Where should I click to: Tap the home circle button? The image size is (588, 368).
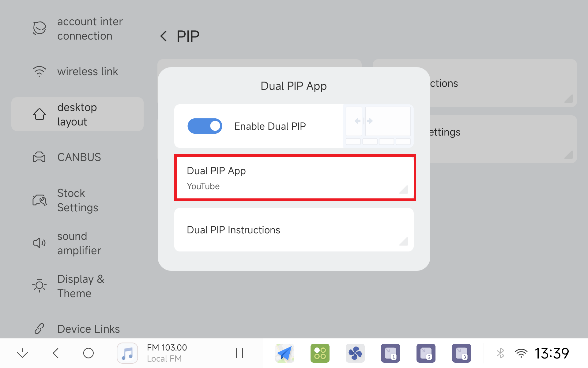(x=89, y=353)
